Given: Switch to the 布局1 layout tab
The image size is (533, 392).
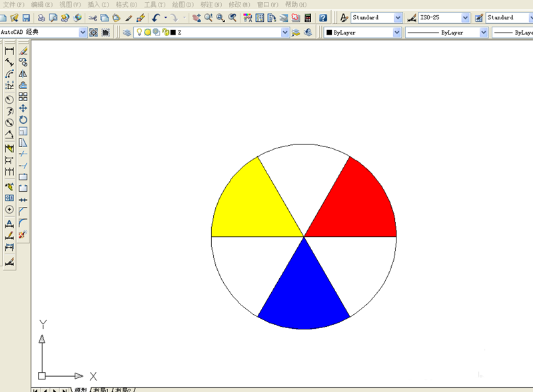Looking at the screenshot, I should coord(101,389).
